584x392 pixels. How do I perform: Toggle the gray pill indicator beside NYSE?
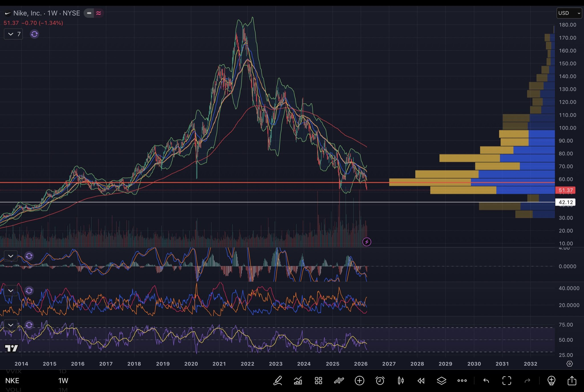point(89,13)
